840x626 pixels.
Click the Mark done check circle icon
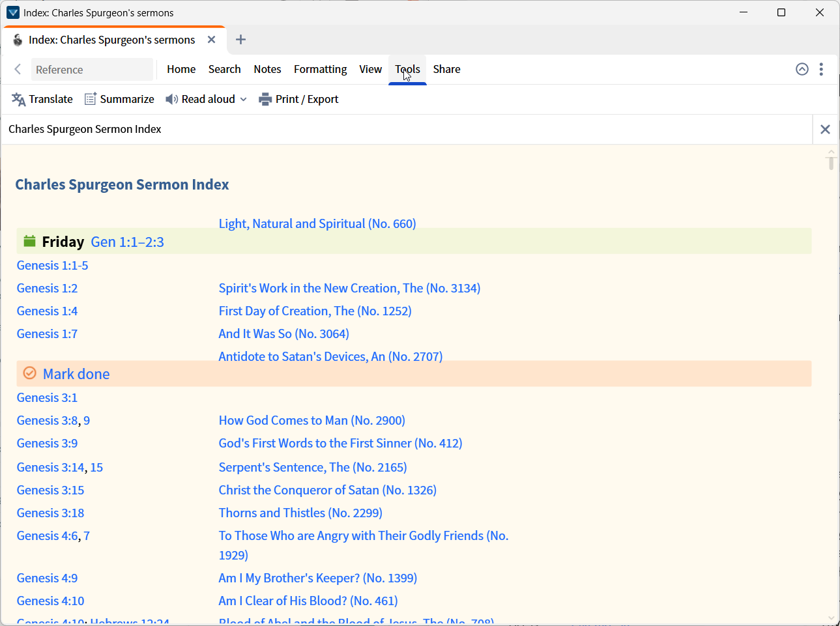tap(29, 373)
